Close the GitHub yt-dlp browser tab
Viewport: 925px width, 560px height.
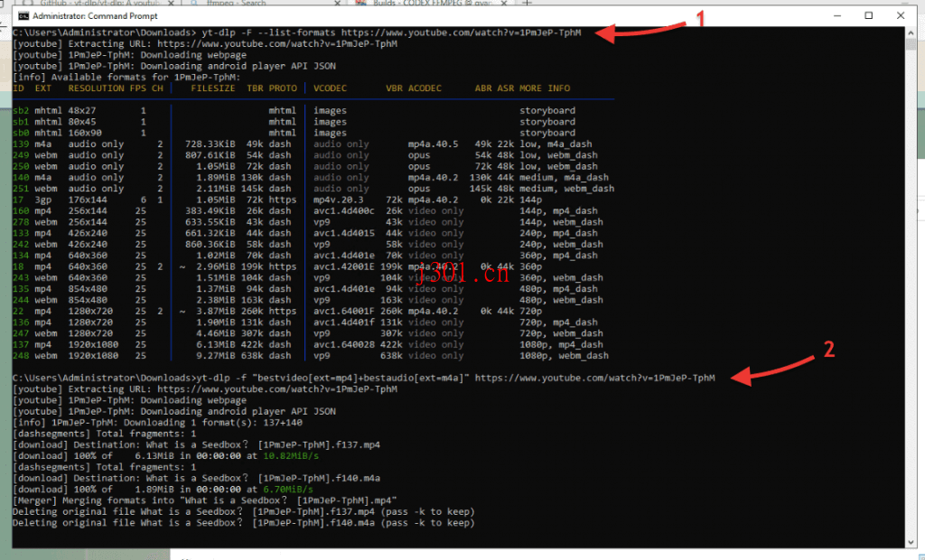tap(172, 4)
